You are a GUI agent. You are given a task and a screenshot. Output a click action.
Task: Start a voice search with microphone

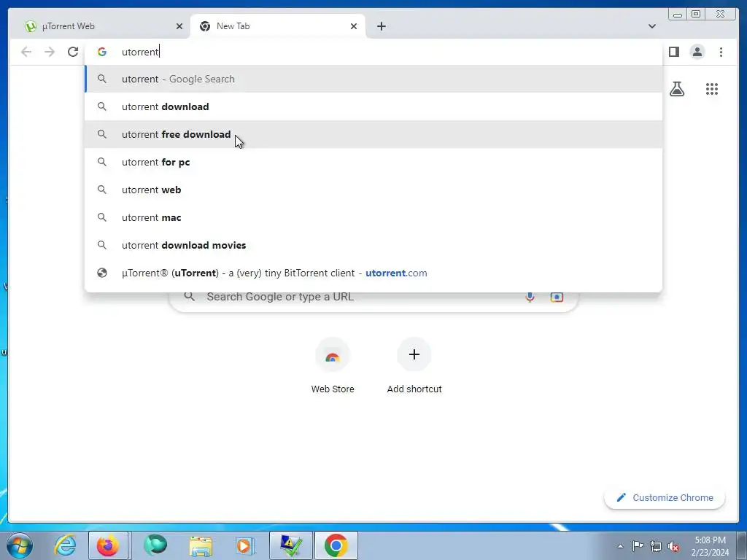(530, 297)
